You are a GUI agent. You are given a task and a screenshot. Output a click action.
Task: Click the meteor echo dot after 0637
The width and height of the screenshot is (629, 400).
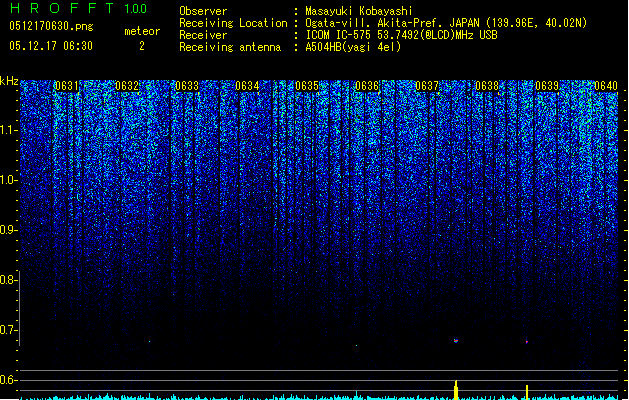pos(456,341)
